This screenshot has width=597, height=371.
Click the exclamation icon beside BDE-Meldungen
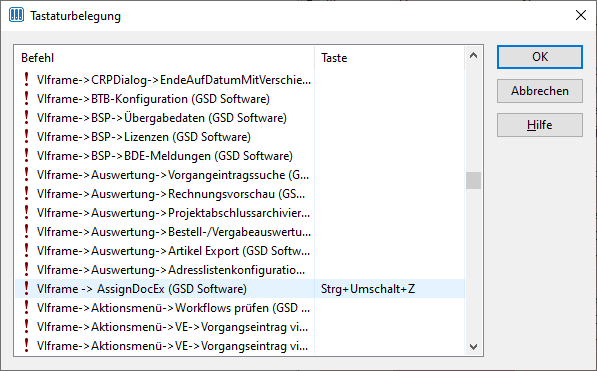coord(26,155)
